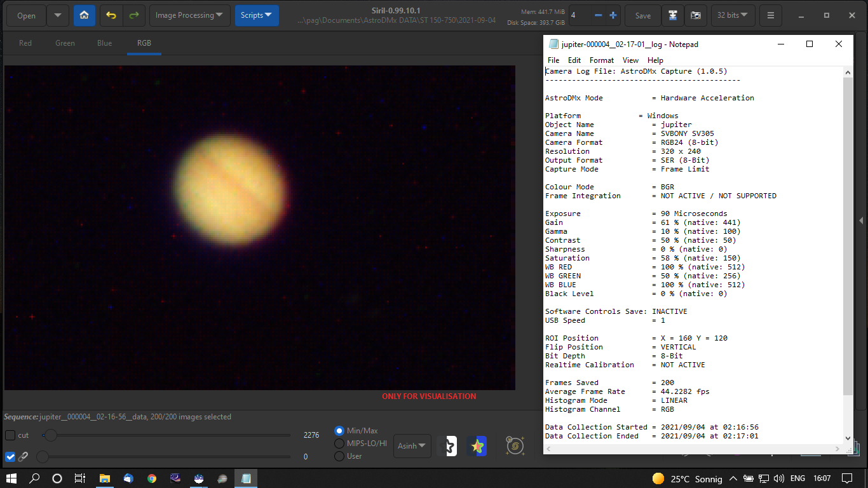Click the upper histogram cut slider
This screenshot has height=488, width=868.
click(x=166, y=435)
